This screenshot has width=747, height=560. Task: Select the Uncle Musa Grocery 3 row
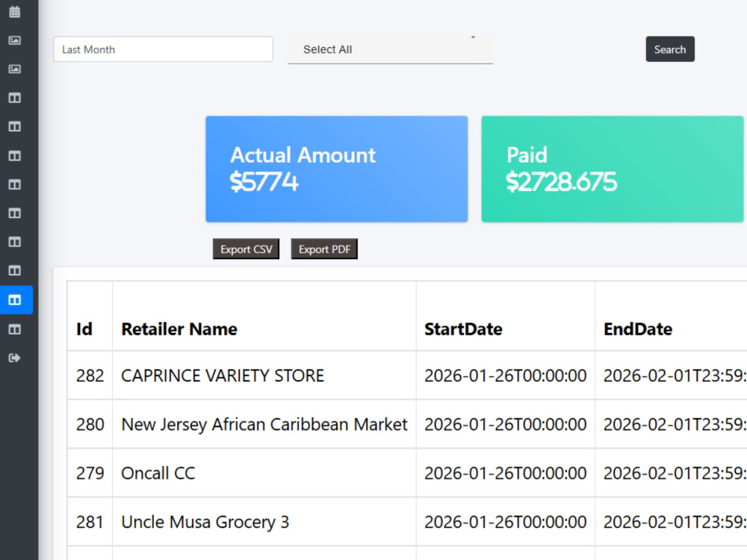[x=407, y=522]
